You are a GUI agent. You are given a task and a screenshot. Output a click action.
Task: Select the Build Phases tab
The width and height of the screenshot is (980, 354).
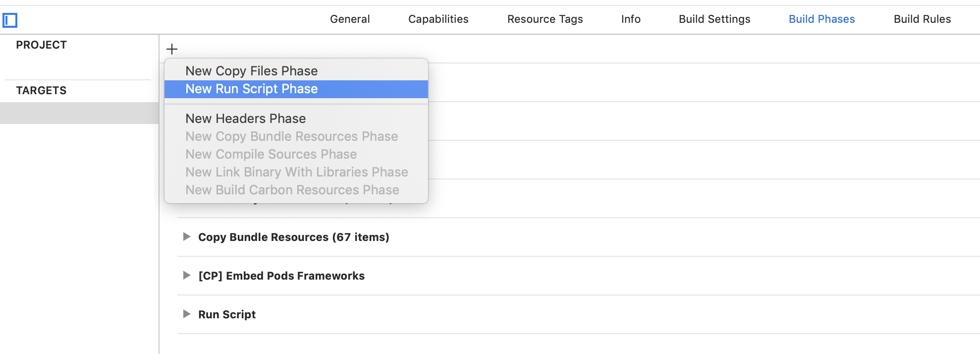[x=822, y=19]
